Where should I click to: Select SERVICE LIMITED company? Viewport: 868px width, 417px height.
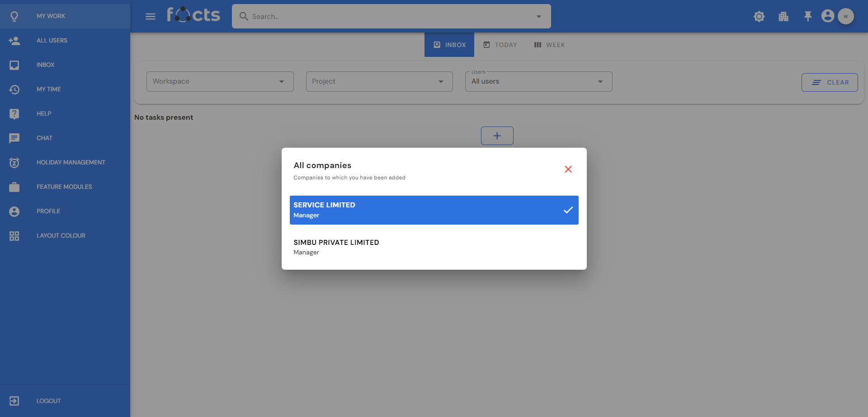click(x=434, y=210)
